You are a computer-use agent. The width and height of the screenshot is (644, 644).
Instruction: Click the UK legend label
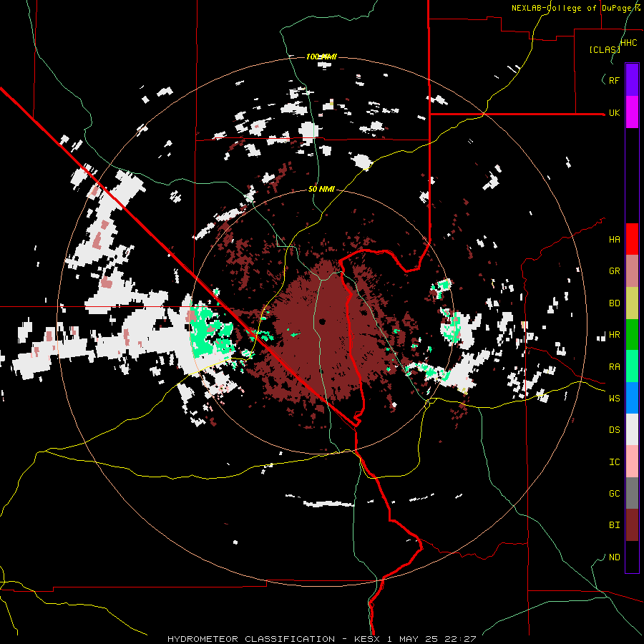coord(614,112)
